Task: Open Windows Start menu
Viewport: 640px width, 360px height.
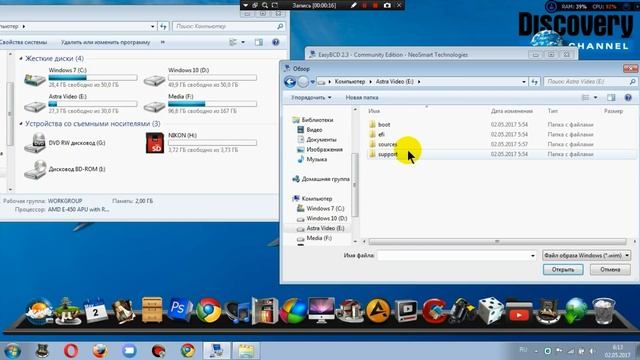Action: click(12, 351)
